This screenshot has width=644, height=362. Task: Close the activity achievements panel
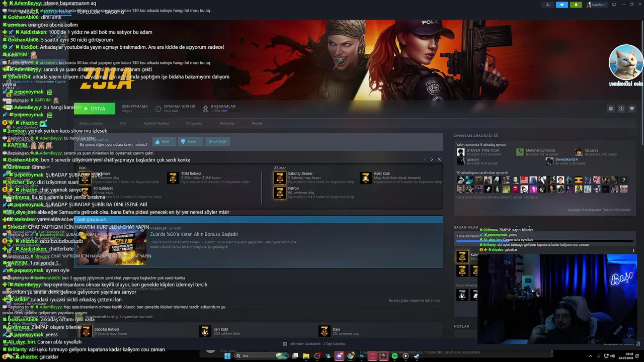coord(439,159)
